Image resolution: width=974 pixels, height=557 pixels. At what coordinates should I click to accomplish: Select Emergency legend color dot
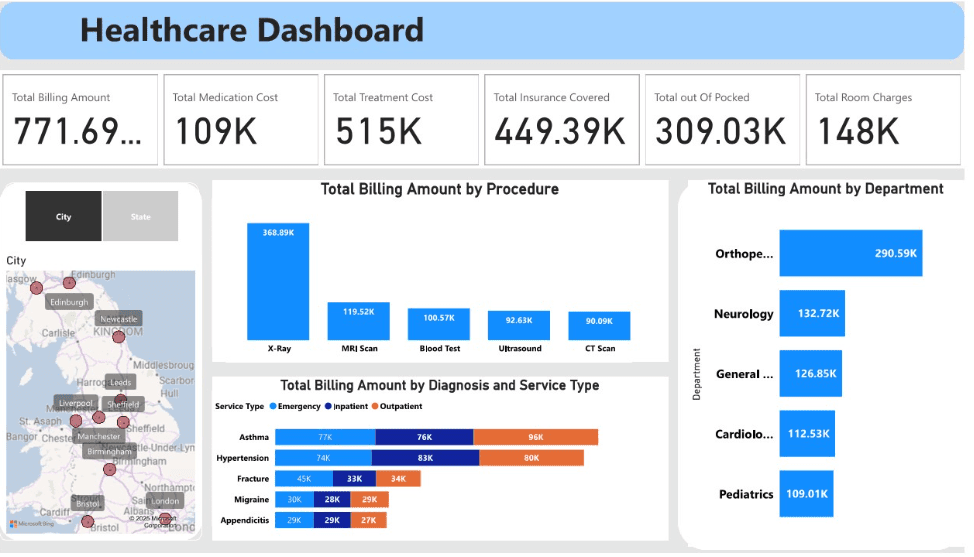(x=273, y=406)
